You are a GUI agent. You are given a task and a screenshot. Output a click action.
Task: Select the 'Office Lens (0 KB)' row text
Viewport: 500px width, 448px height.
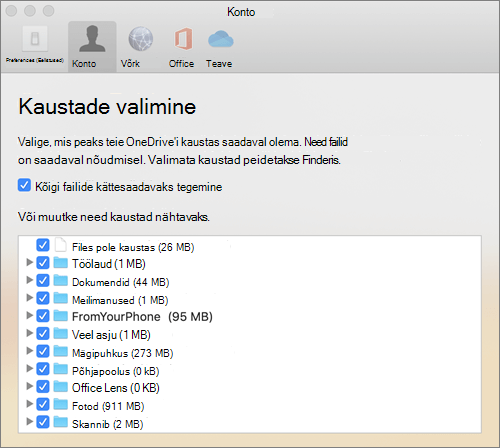pos(116,388)
